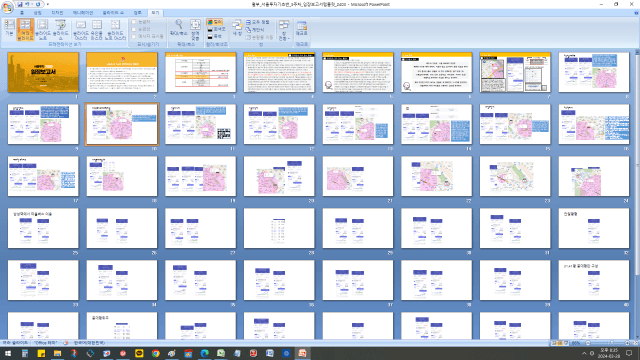This screenshot has width=640, height=360.
Task: Start the Slide Show from ribbon
Action: (60, 29)
